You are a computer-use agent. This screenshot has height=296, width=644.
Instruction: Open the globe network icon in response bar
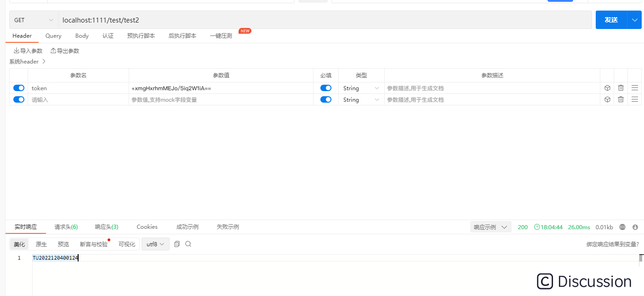click(x=622, y=226)
